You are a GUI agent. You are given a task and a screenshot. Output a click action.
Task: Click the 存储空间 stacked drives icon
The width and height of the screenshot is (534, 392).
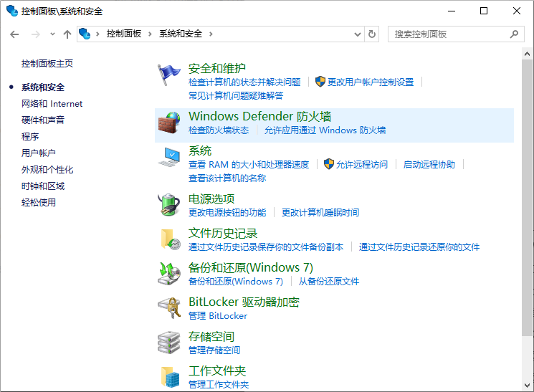169,343
